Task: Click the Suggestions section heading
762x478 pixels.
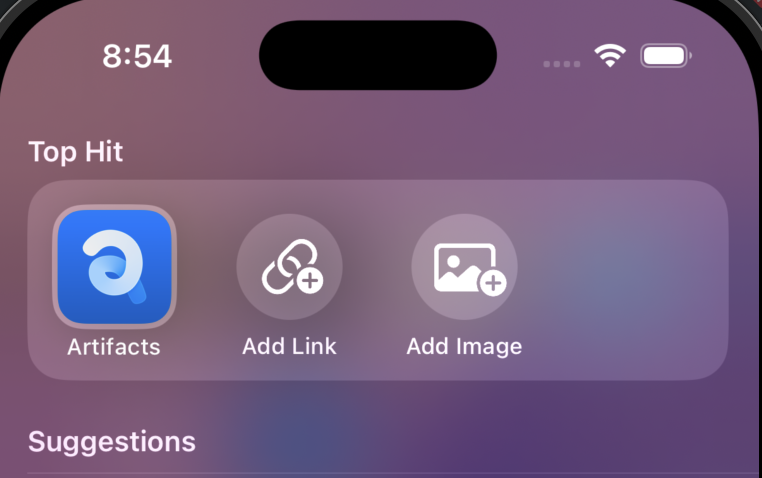Action: pyautogui.click(x=112, y=442)
